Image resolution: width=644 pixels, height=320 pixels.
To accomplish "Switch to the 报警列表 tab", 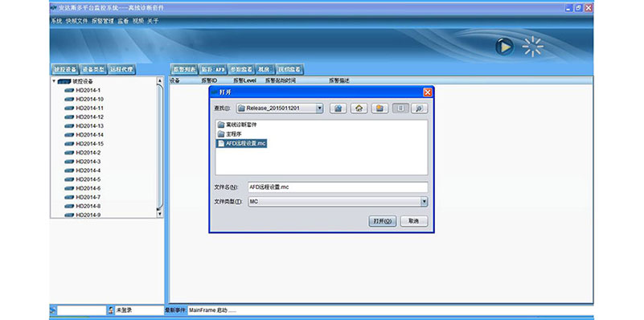I will (x=184, y=69).
